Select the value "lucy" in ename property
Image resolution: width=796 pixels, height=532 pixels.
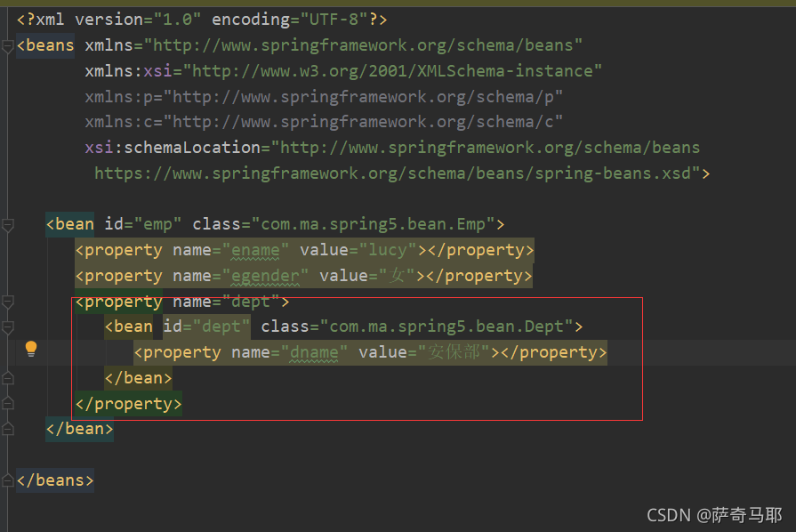[x=388, y=250]
